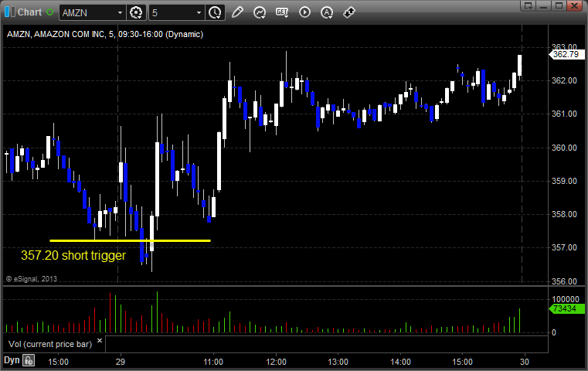This screenshot has height=371, width=588.
Task: Open the GET studies menu
Action: coord(282,12)
